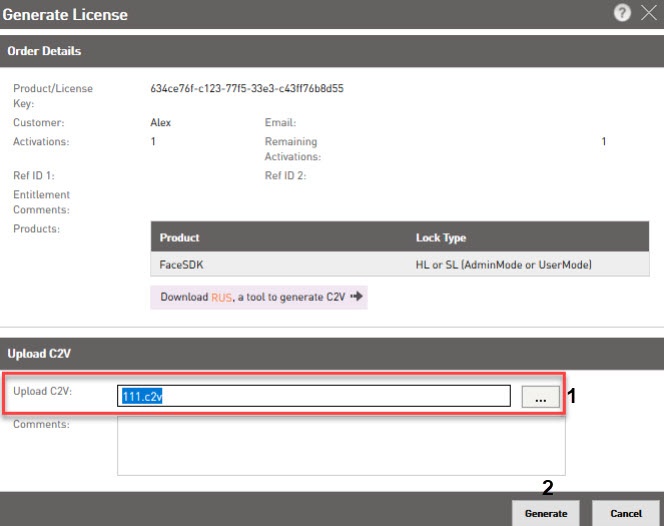The width and height of the screenshot is (664, 526).
Task: Select the product key 634ce76f-c123 text
Action: pos(247,89)
